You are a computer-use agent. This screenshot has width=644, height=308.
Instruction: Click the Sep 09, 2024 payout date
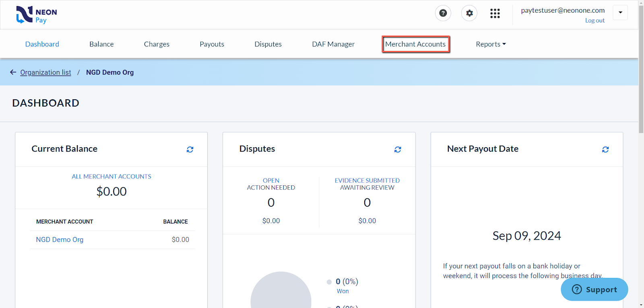coord(527,236)
